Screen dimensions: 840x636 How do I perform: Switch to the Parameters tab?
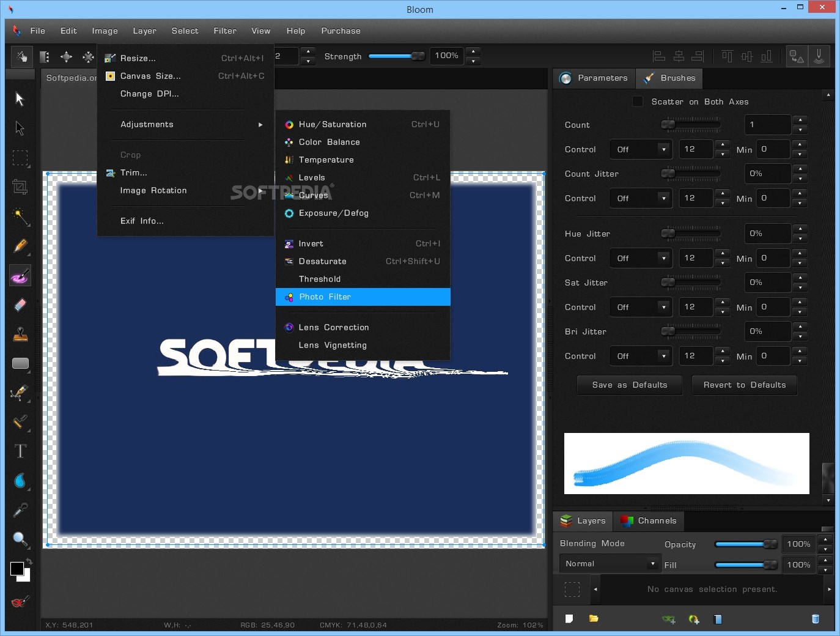point(594,78)
